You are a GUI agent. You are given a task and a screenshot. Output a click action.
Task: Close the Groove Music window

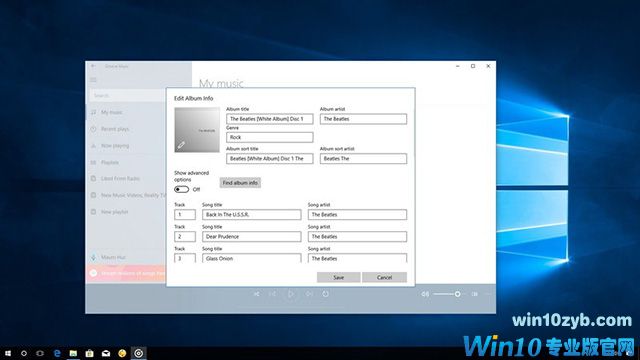point(488,66)
